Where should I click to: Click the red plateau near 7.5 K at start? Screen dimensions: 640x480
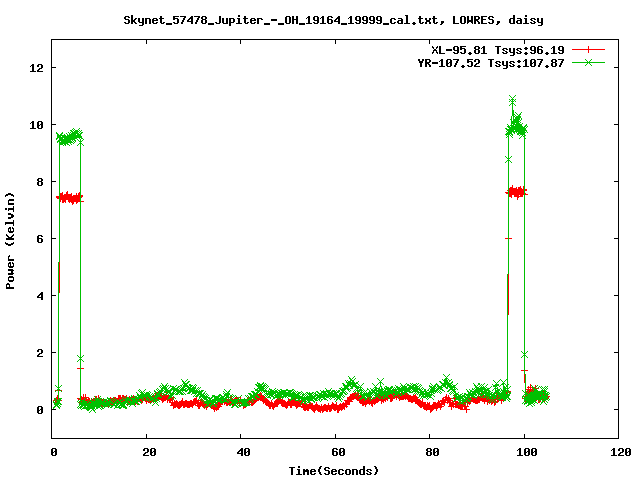point(70,198)
